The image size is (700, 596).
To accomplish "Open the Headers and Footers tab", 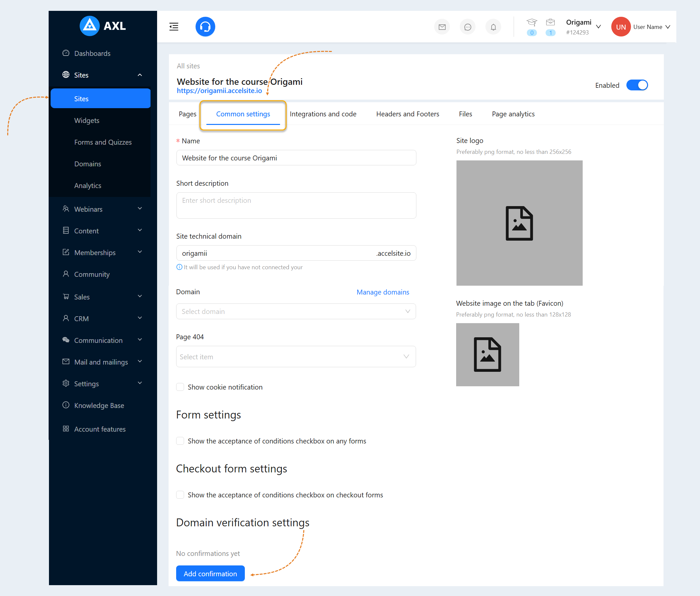I will coord(408,114).
